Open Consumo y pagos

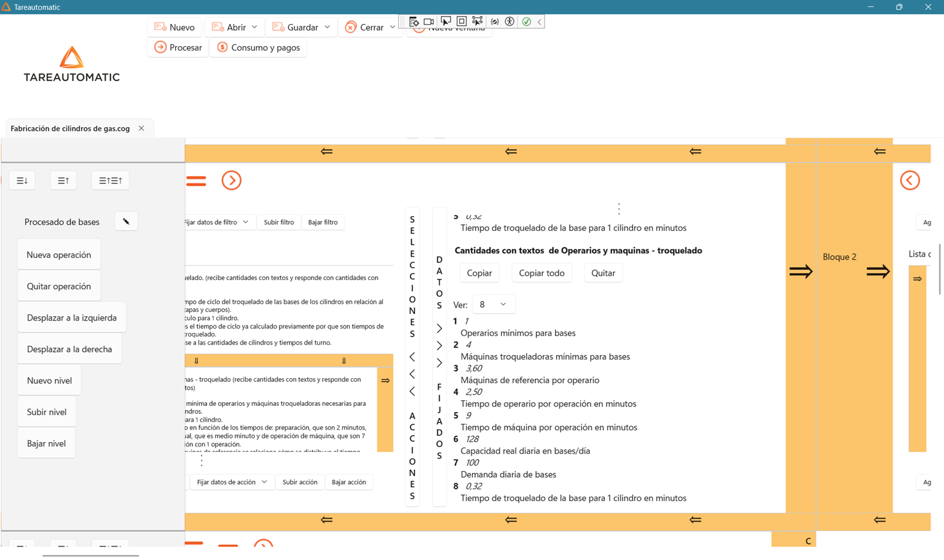point(259,47)
